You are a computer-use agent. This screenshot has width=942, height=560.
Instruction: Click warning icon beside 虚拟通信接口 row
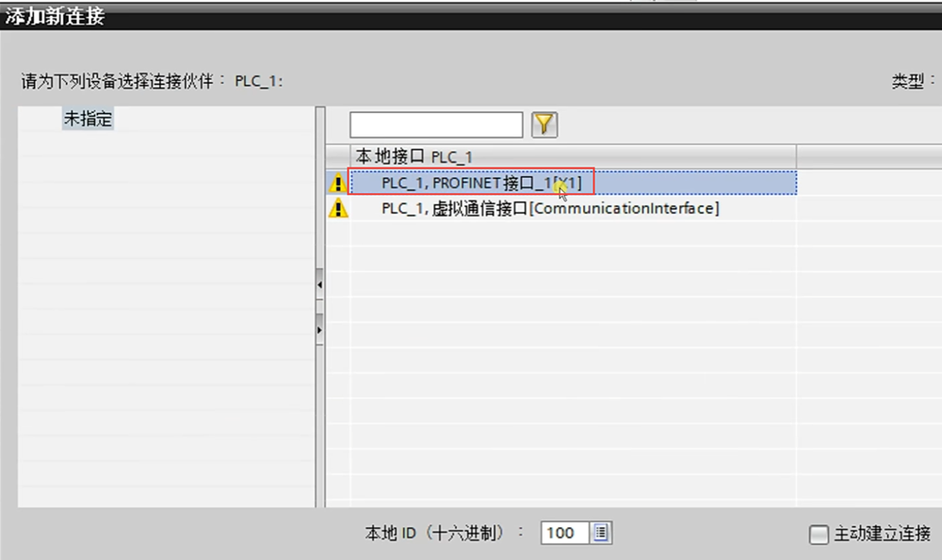[x=338, y=208]
